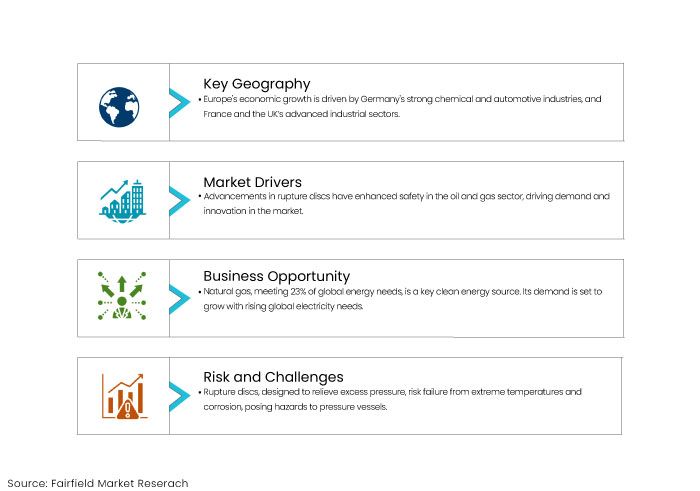Click the rupture discs pressure risk bullet text

pos(390,399)
